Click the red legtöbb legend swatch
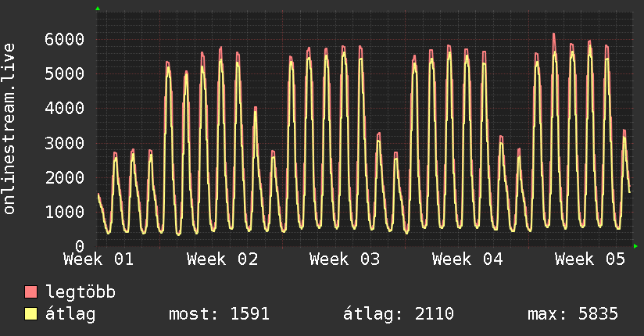 point(31,293)
